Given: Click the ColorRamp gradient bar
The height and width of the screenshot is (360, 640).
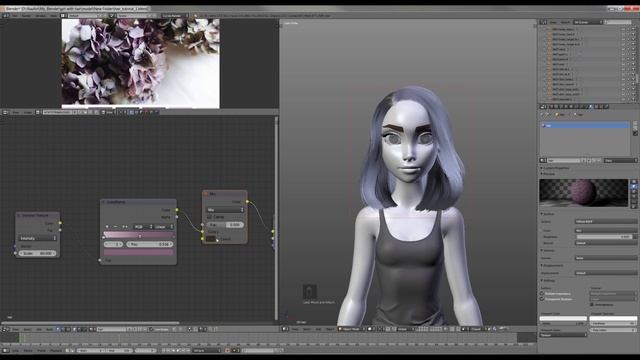Looking at the screenshot, I should coord(139,235).
